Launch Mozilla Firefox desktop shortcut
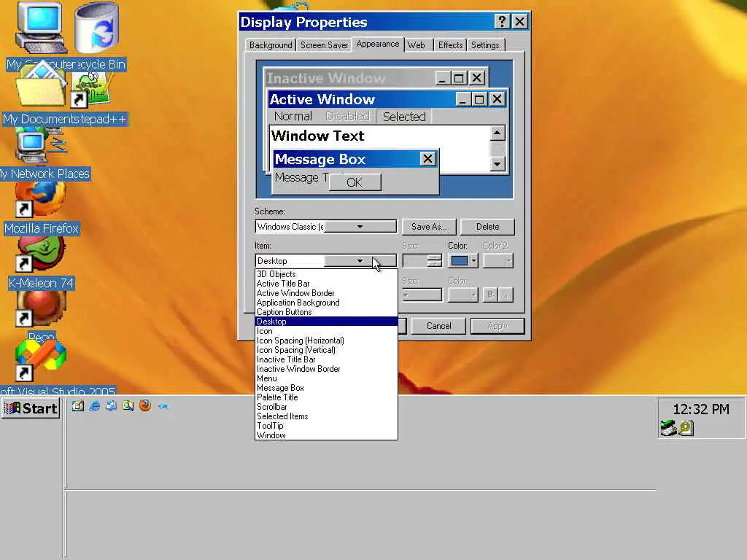 (x=41, y=200)
